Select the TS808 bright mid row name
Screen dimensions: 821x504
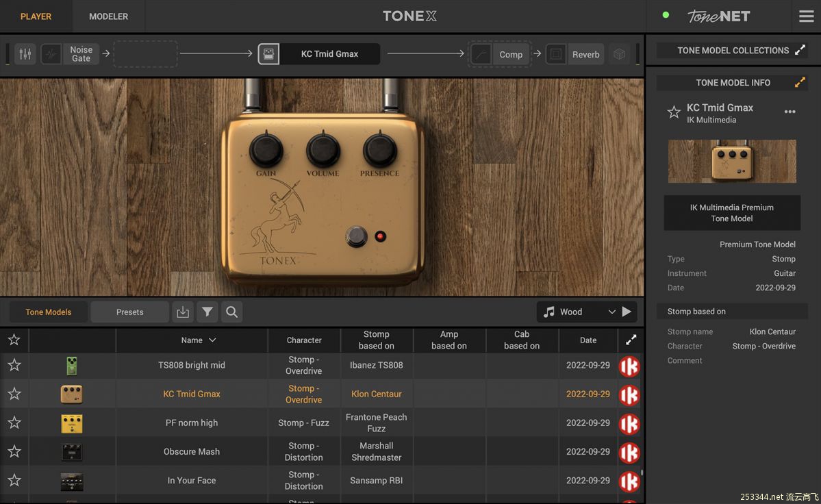[x=192, y=365]
